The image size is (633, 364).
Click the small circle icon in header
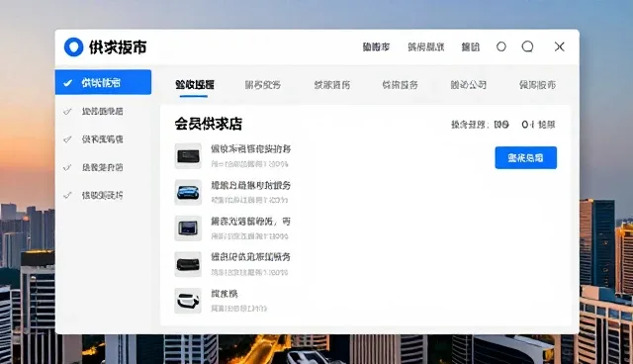(501, 46)
